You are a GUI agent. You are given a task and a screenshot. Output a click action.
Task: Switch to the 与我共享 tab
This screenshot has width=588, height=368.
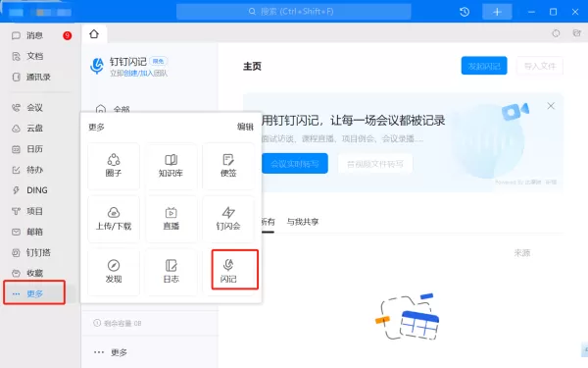[x=302, y=222]
